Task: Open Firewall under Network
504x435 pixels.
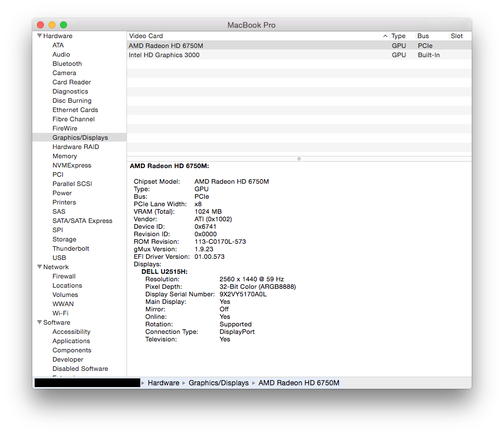Action: tap(64, 276)
